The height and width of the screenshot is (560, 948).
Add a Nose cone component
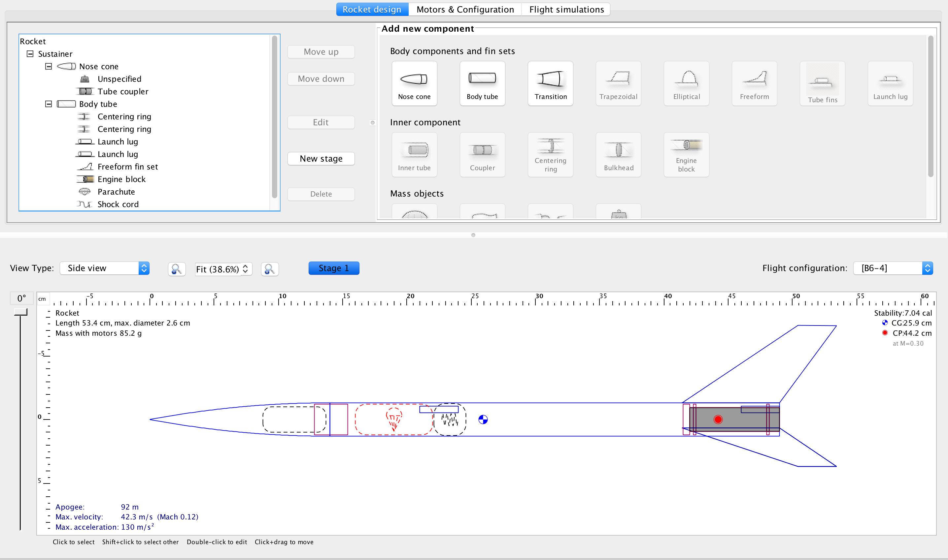(x=414, y=83)
